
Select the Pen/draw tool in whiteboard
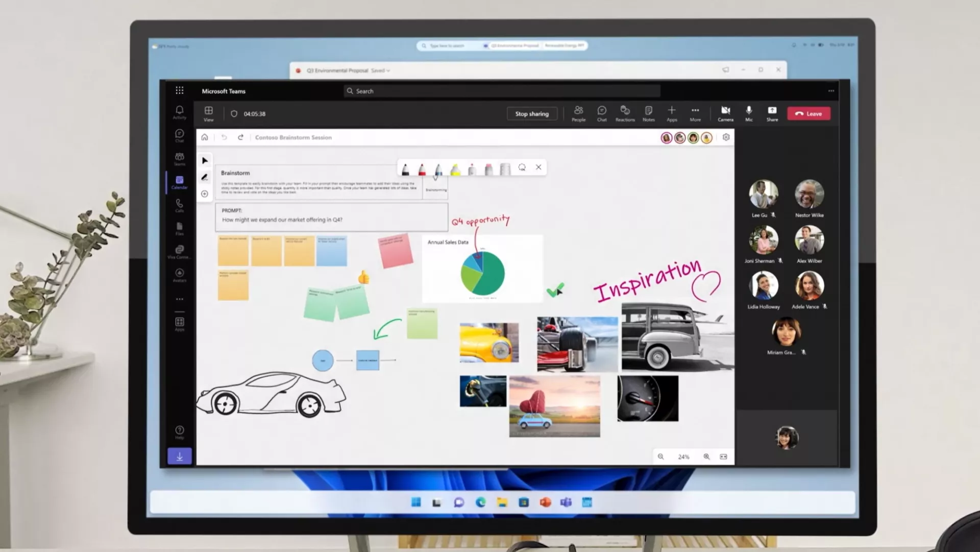point(205,177)
